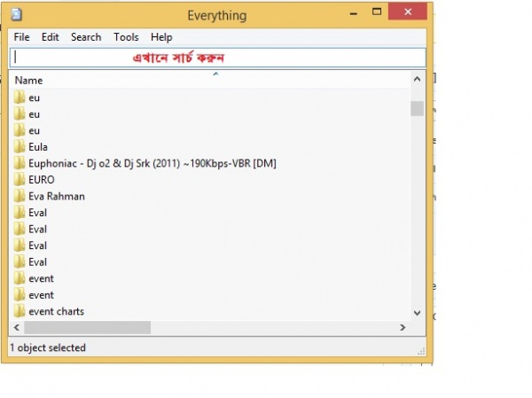Open the Edit menu

tap(51, 37)
